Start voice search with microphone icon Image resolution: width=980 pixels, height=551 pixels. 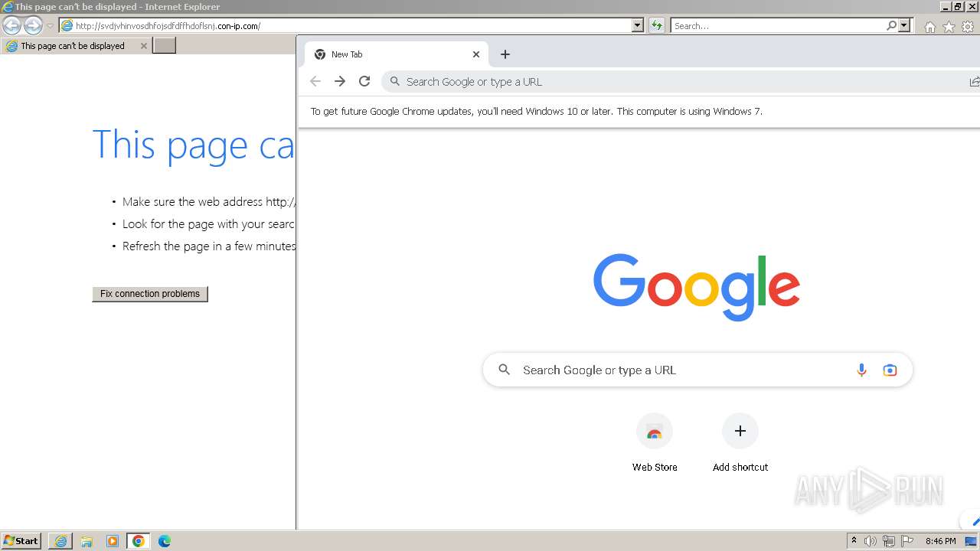point(861,370)
